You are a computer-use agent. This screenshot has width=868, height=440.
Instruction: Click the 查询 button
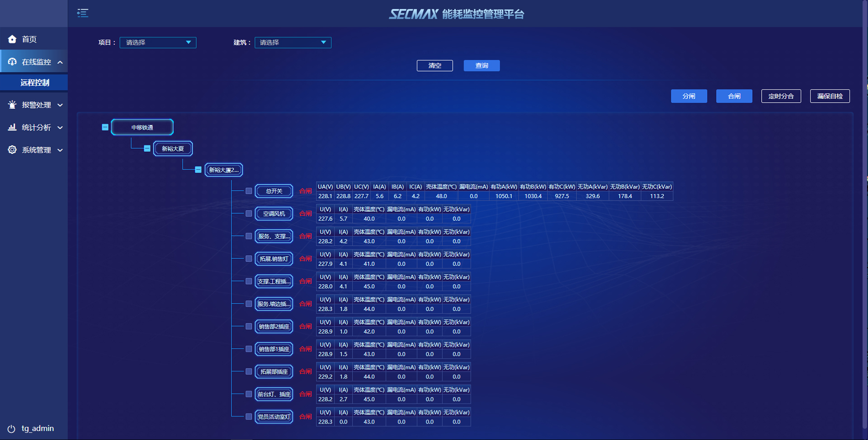(481, 66)
